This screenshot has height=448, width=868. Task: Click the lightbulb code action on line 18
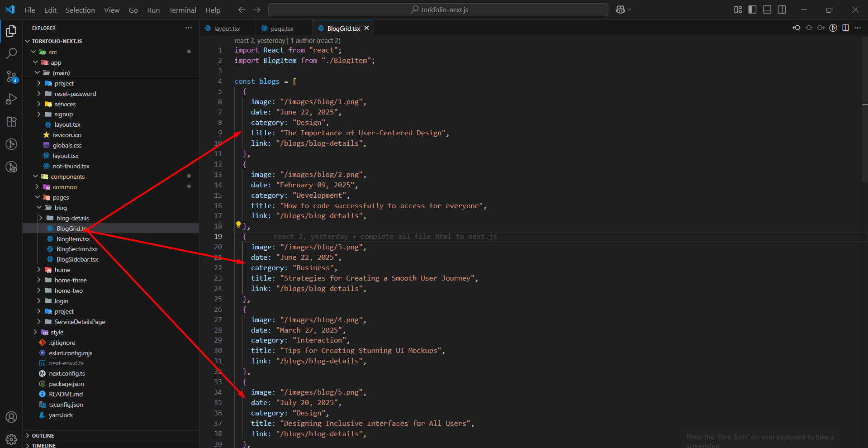238,224
